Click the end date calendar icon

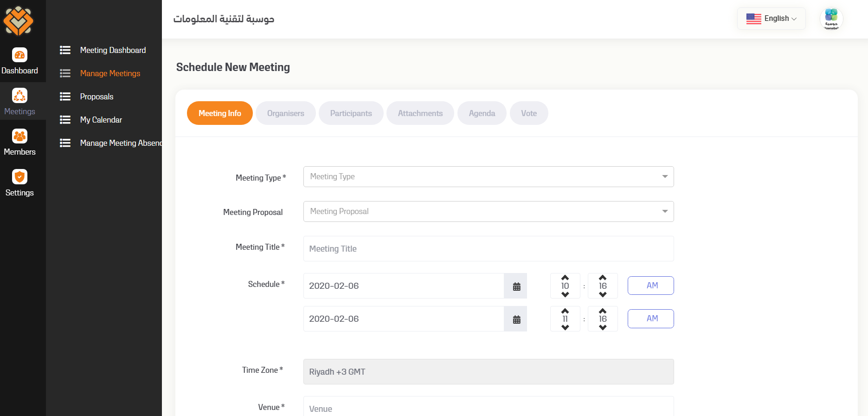pyautogui.click(x=516, y=319)
